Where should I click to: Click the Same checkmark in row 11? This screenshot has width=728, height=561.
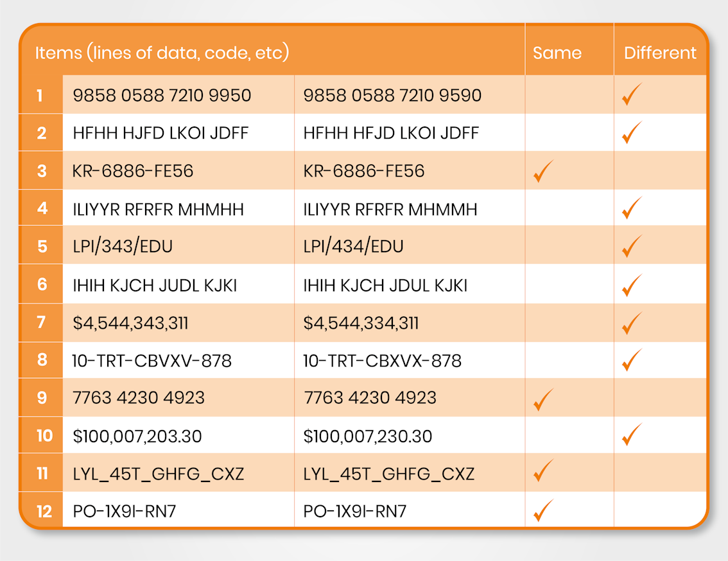(x=543, y=473)
